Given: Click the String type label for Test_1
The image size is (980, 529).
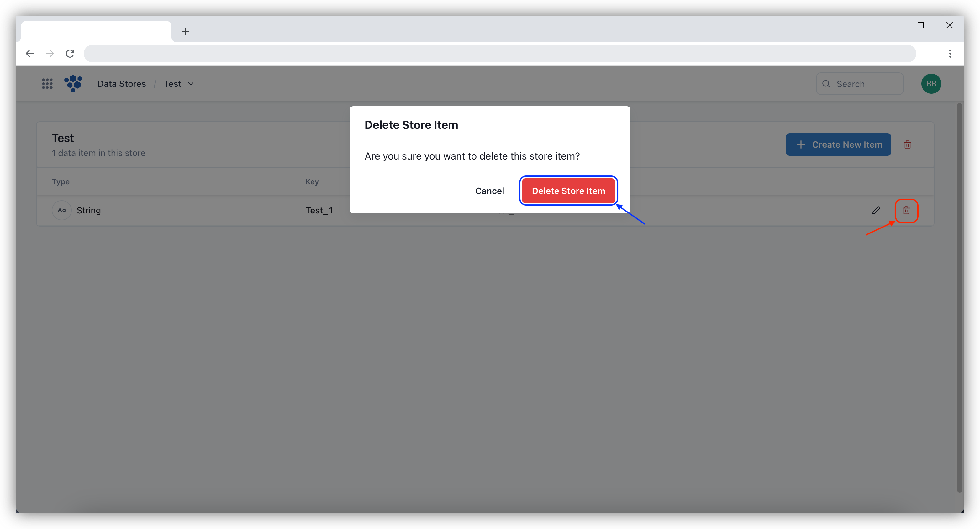Looking at the screenshot, I should coord(88,210).
